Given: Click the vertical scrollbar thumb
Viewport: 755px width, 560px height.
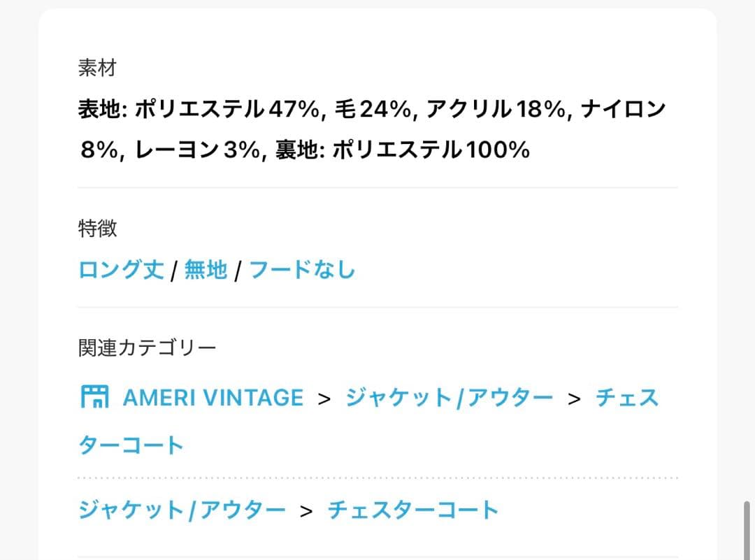Looking at the screenshot, I should pyautogui.click(x=746, y=530).
